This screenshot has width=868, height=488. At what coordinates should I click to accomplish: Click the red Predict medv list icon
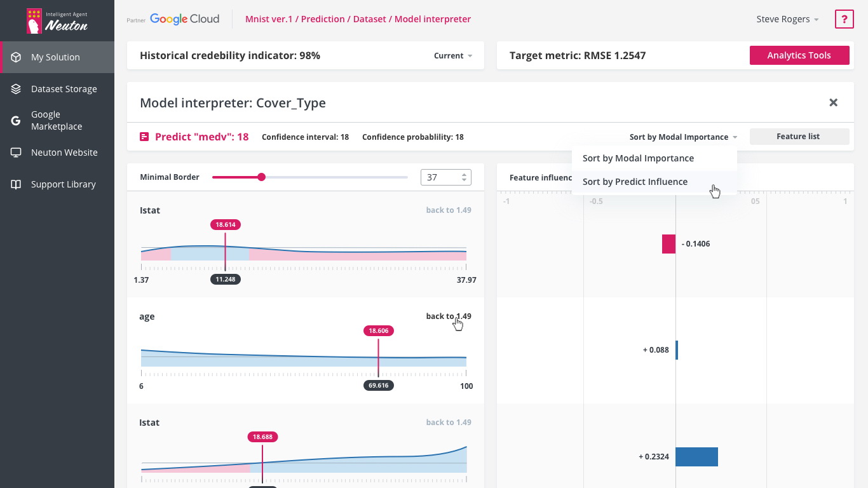tap(144, 137)
